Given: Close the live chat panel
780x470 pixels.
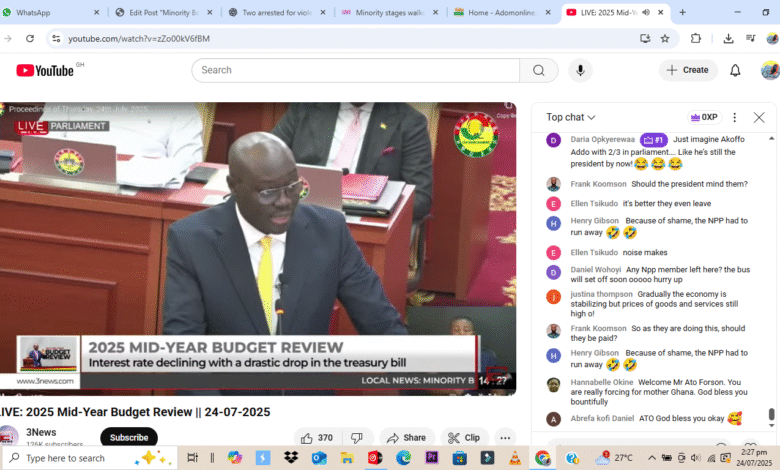Looking at the screenshot, I should pos(759,117).
